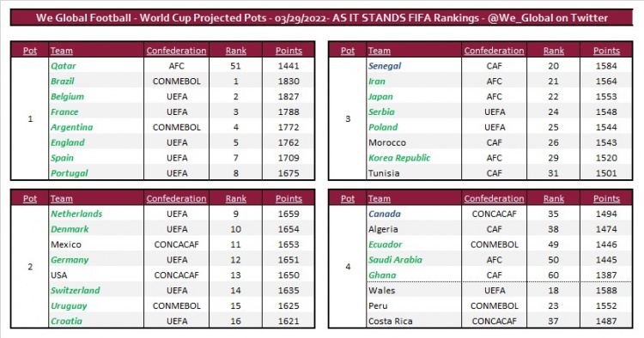
Task: Select Mexico in the Pot 2 table
Action: point(66,244)
